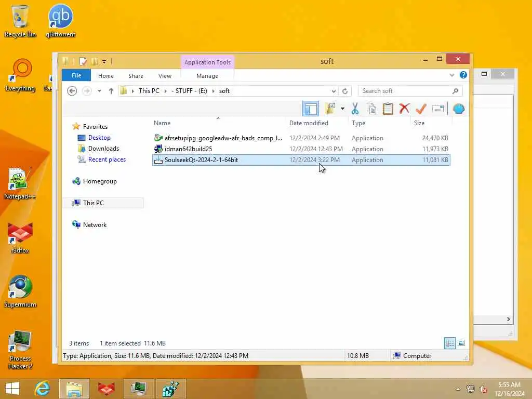
Task: Open Explorer help with question mark icon
Action: [463, 75]
